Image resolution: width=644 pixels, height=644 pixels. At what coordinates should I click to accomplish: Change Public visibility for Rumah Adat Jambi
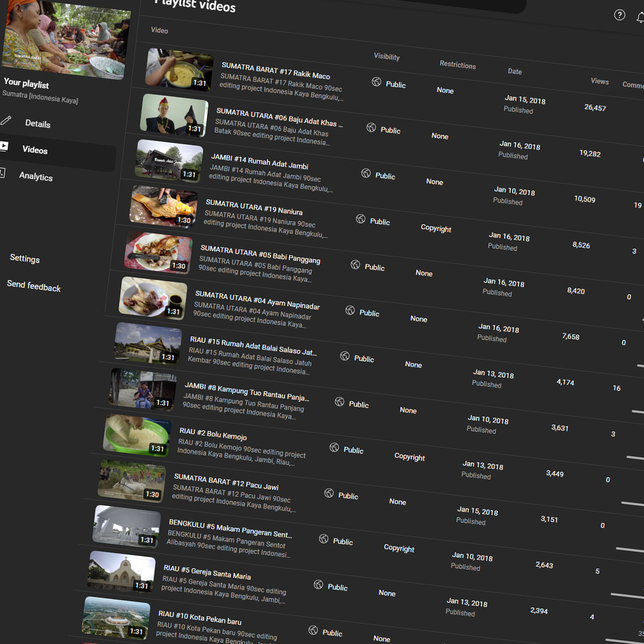click(379, 175)
